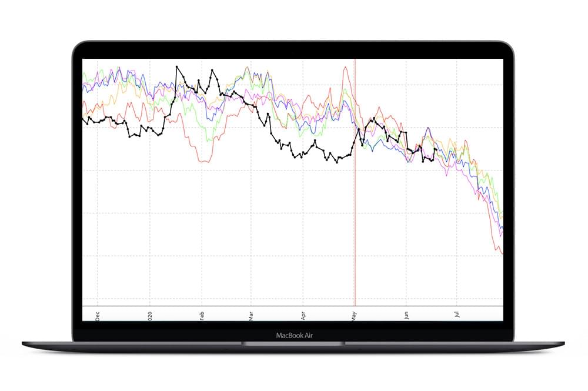The height and width of the screenshot is (391, 588).
Task: Click the black line's starting point at left edge
Action: point(83,117)
